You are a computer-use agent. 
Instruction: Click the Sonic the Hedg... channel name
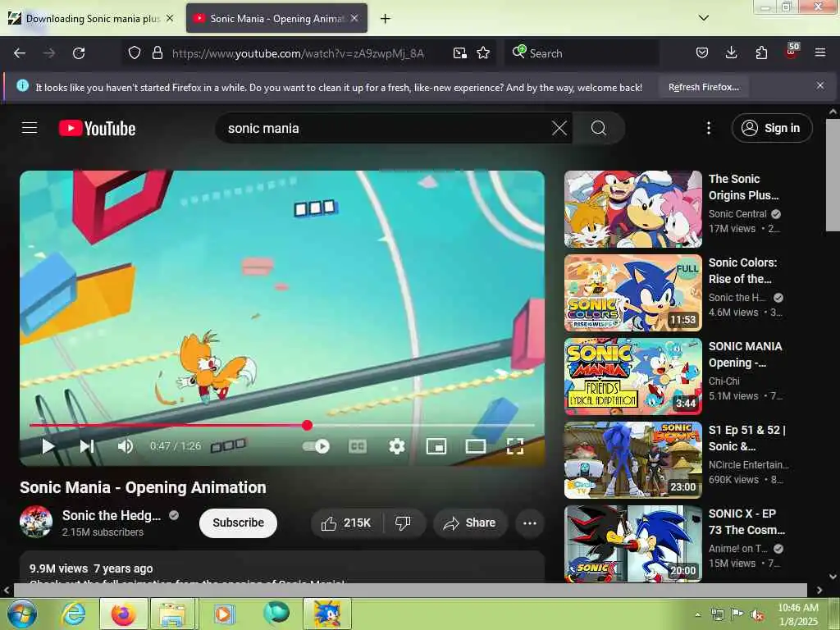pos(112,515)
